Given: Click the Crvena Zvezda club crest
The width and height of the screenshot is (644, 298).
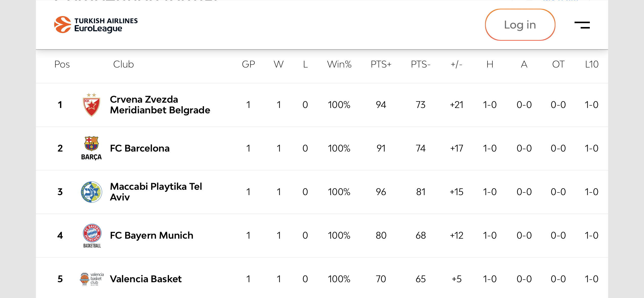Looking at the screenshot, I should 92,105.
